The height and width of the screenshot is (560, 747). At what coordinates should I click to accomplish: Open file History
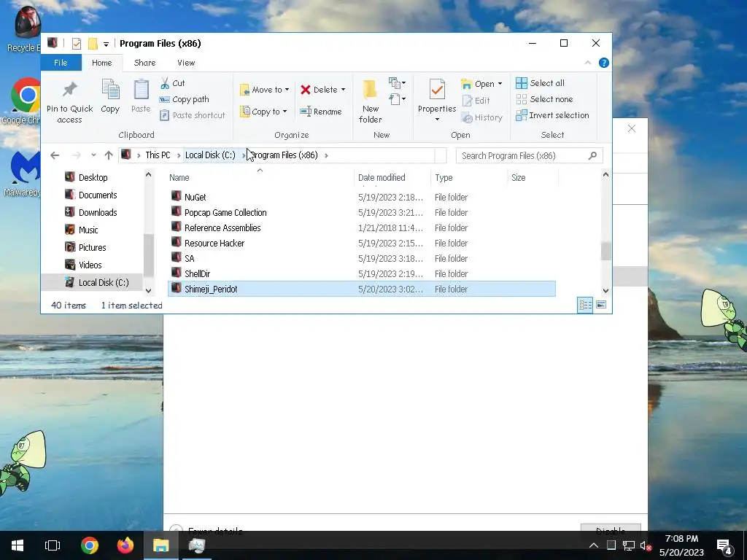[482, 117]
